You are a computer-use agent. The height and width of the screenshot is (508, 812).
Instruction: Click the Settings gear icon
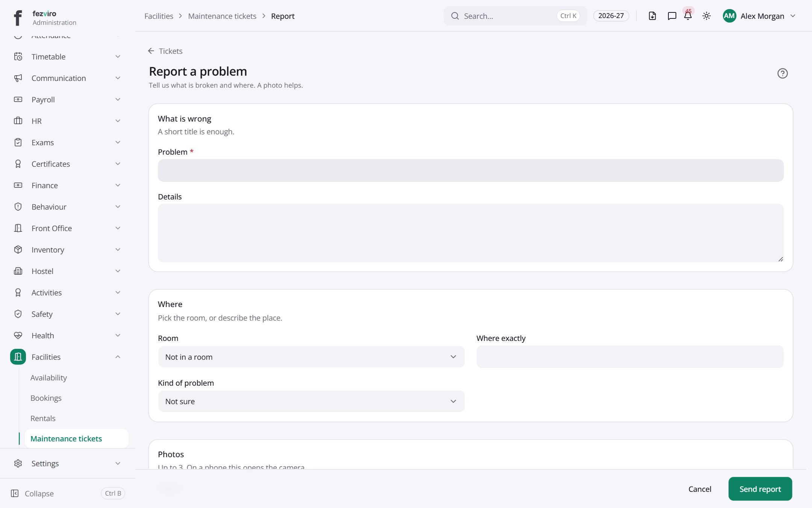click(18, 463)
